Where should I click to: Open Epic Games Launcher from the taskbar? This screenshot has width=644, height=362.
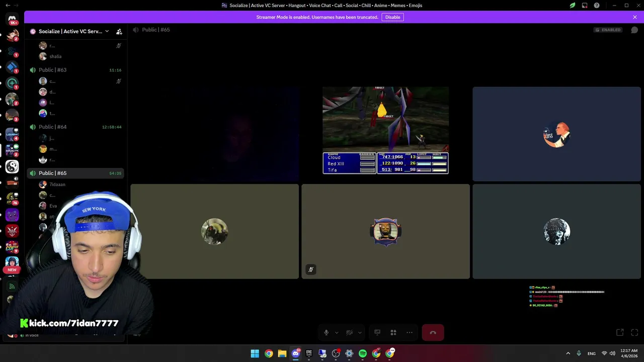[309, 353]
